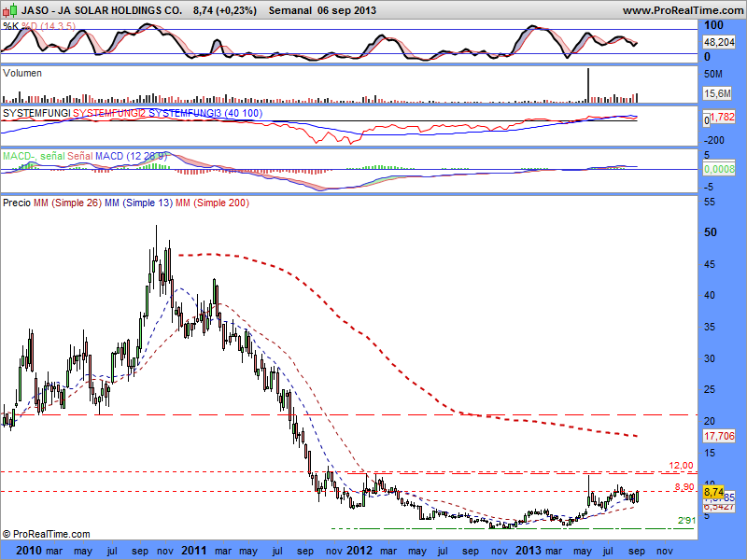Select the Precio label in price panel
This screenshot has width=747, height=560.
click(x=17, y=203)
